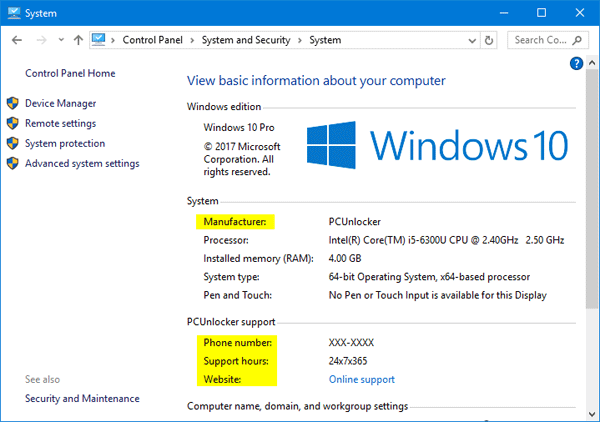Click the forward navigation arrow
The width and height of the screenshot is (600, 422).
[42, 40]
